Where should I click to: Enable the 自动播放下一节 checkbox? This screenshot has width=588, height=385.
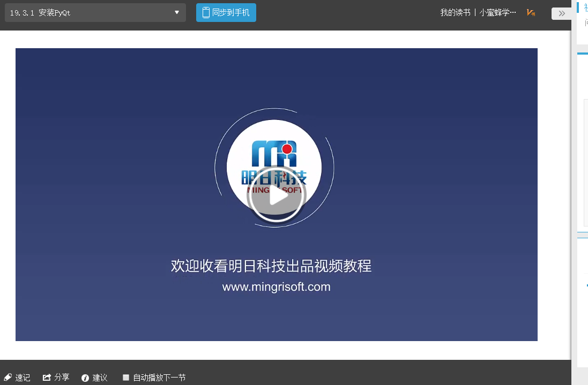(126, 378)
